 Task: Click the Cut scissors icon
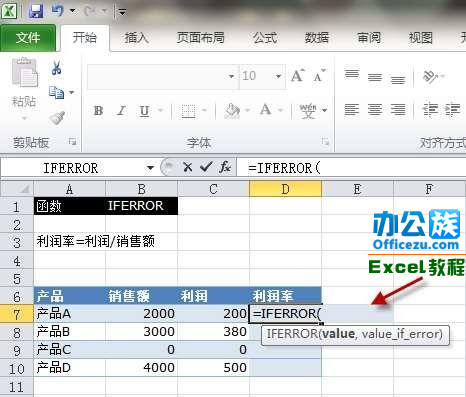[x=56, y=68]
